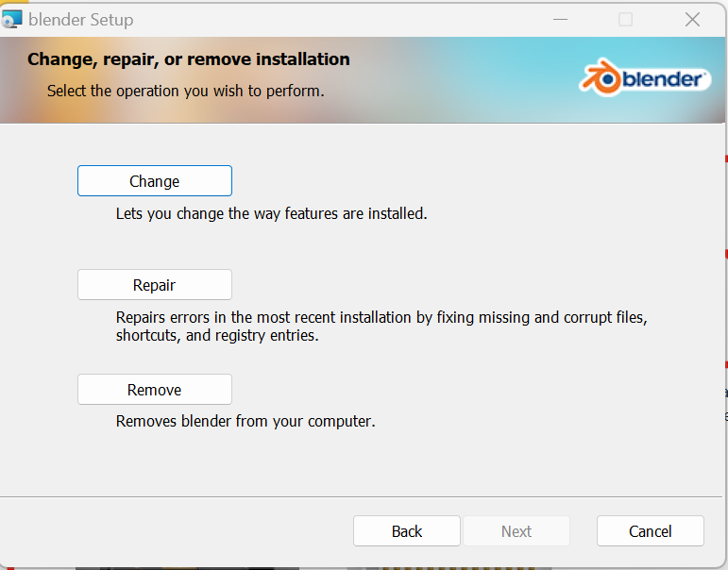Minimize the blender Setup window
Screen dimensions: 728x570
pyautogui.click(x=560, y=20)
